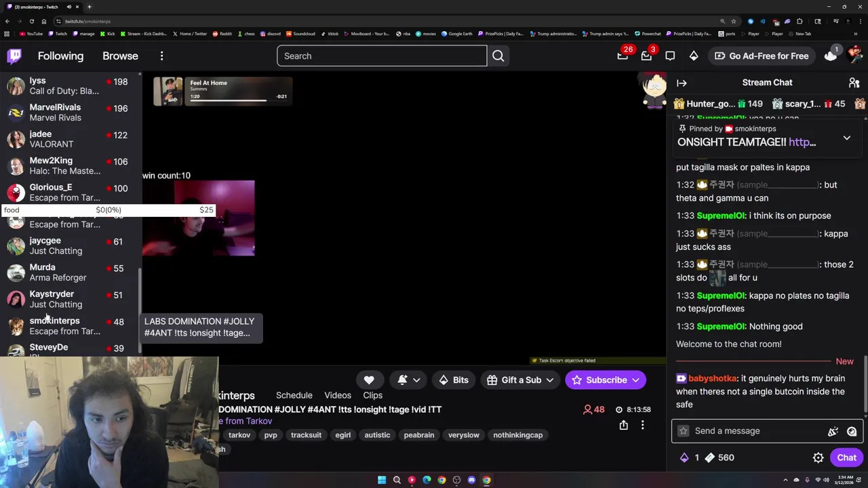The width and height of the screenshot is (868, 488).
Task: Open the channel Videos tab
Action: [338, 395]
